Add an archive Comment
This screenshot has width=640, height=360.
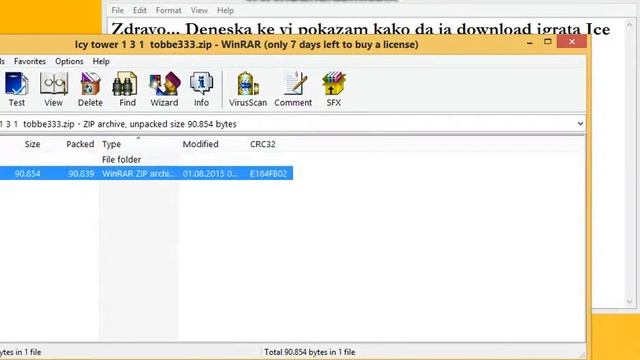[293, 89]
